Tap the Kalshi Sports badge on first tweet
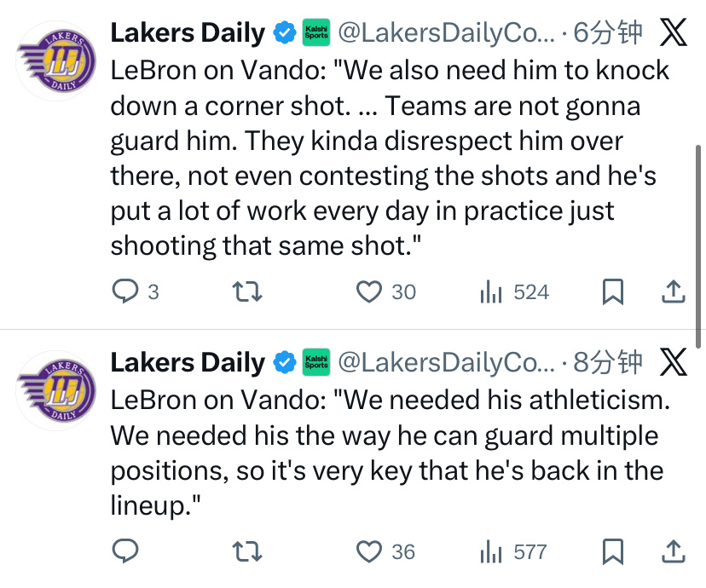This screenshot has width=706, height=588. [x=316, y=33]
